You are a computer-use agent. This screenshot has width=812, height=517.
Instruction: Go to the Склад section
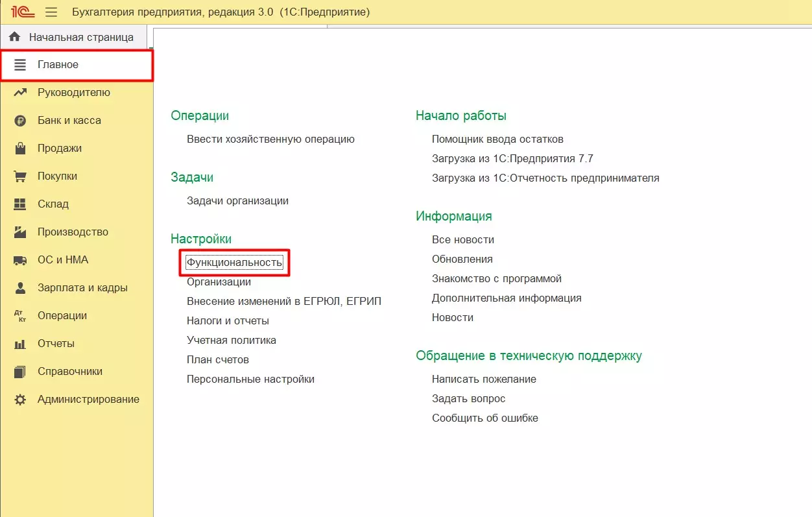[77, 204]
